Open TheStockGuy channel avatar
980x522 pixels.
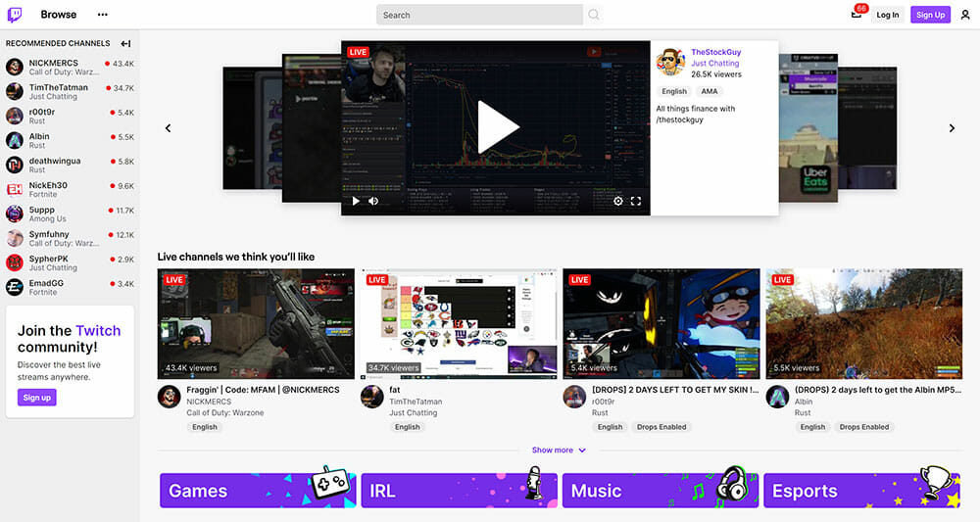click(670, 62)
